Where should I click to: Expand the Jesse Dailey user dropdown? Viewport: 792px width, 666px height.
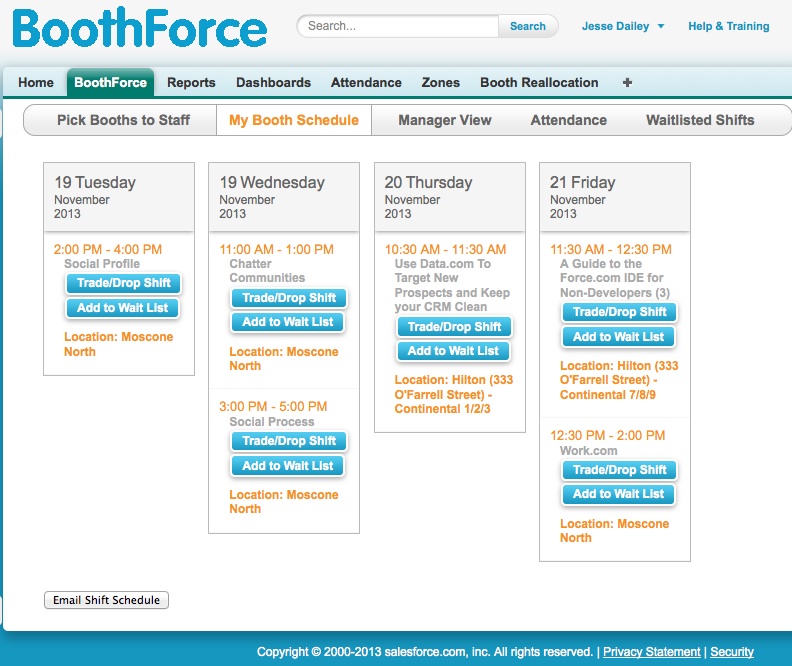click(623, 27)
